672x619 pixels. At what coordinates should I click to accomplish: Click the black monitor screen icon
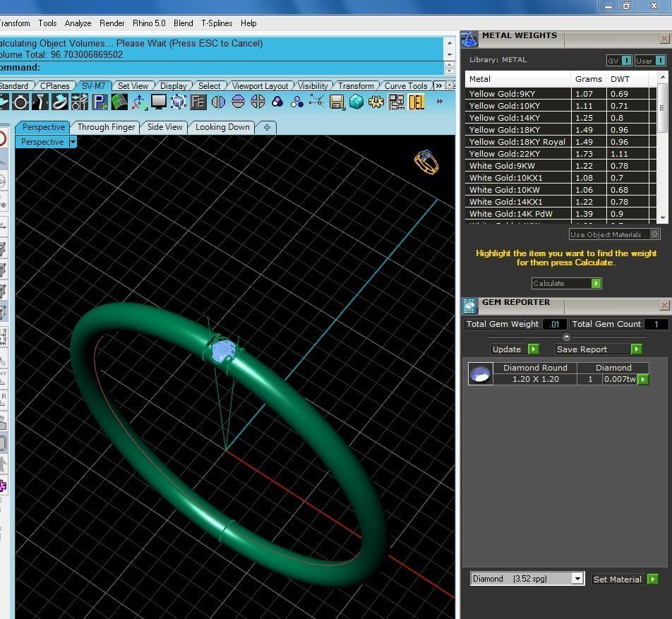[159, 102]
